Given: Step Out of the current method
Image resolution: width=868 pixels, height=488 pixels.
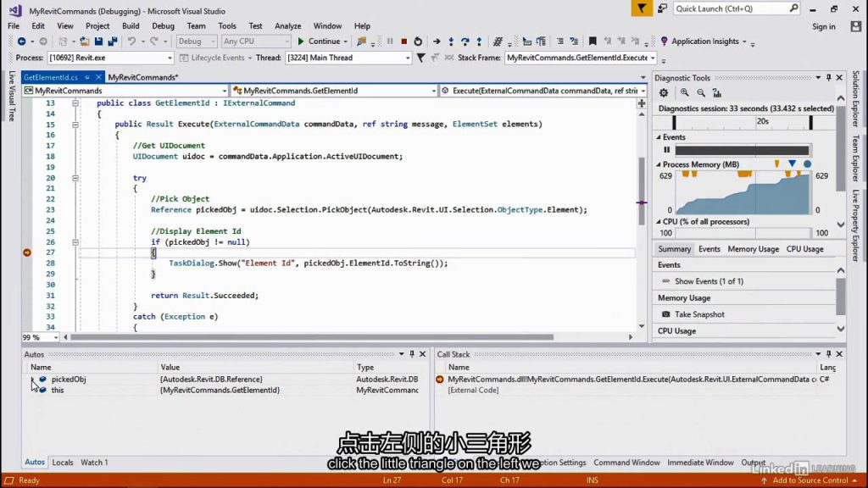Looking at the screenshot, I should click(x=480, y=42).
